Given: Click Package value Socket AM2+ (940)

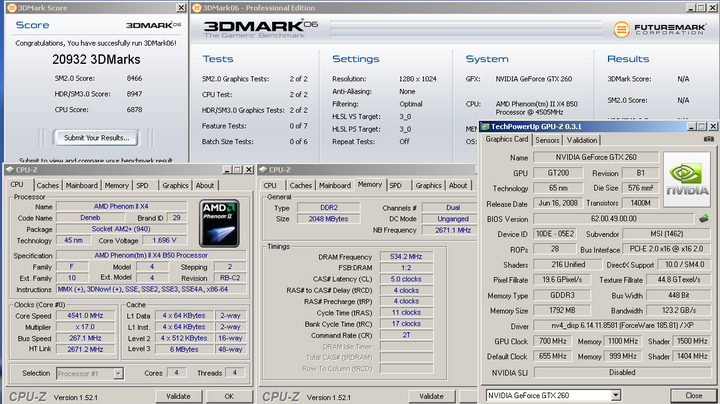Looking at the screenshot, I should pyautogui.click(x=121, y=229).
